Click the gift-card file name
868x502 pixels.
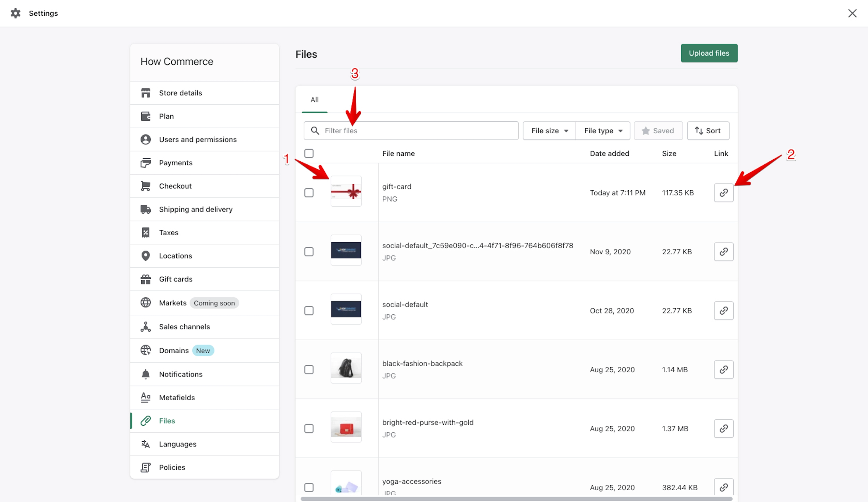pyautogui.click(x=396, y=186)
